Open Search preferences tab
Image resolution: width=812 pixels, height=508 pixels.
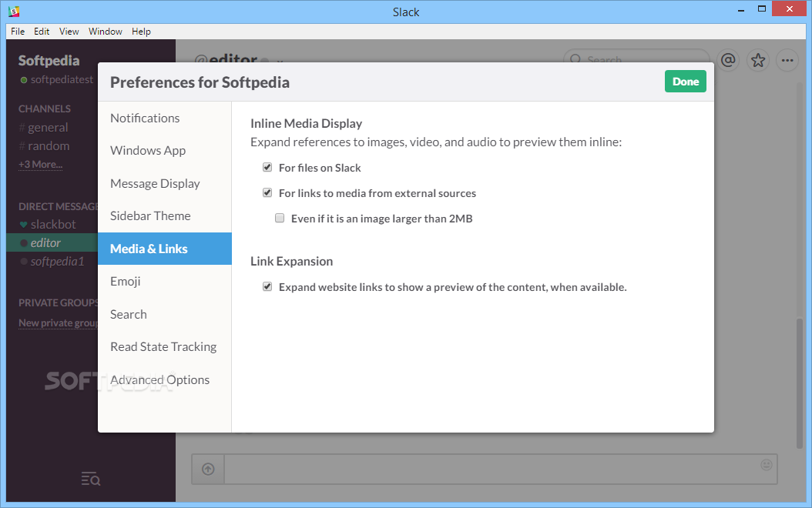coord(165,315)
